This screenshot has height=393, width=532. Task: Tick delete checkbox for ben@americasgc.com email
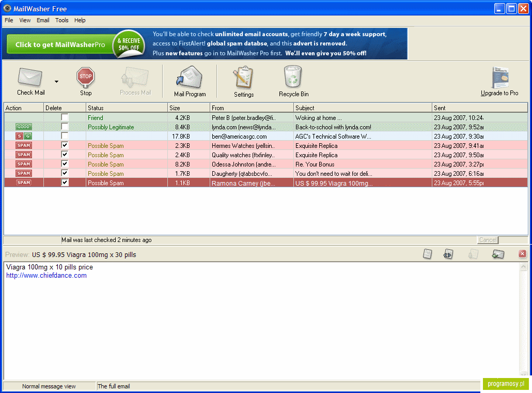pos(65,135)
